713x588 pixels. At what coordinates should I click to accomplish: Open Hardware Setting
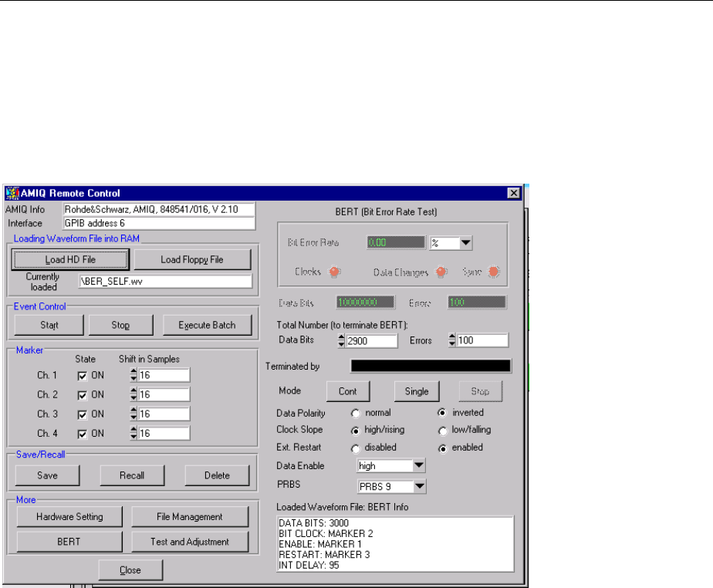[69, 516]
